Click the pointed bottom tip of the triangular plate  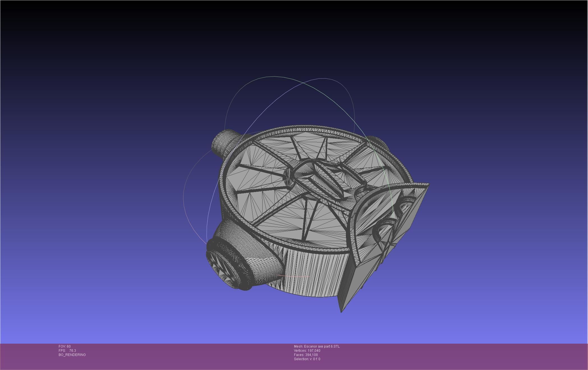(341, 311)
